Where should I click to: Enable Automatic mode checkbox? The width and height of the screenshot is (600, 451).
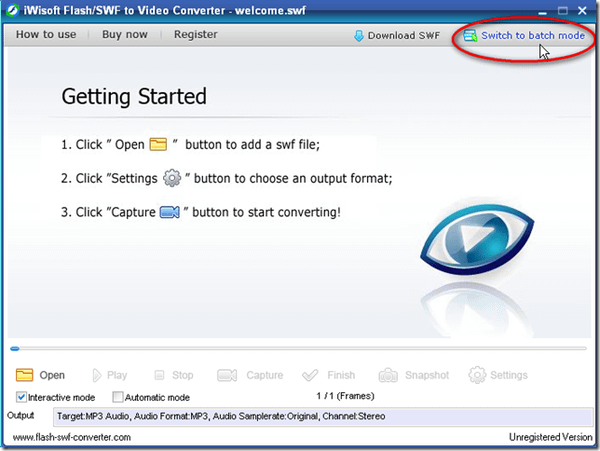tap(117, 397)
